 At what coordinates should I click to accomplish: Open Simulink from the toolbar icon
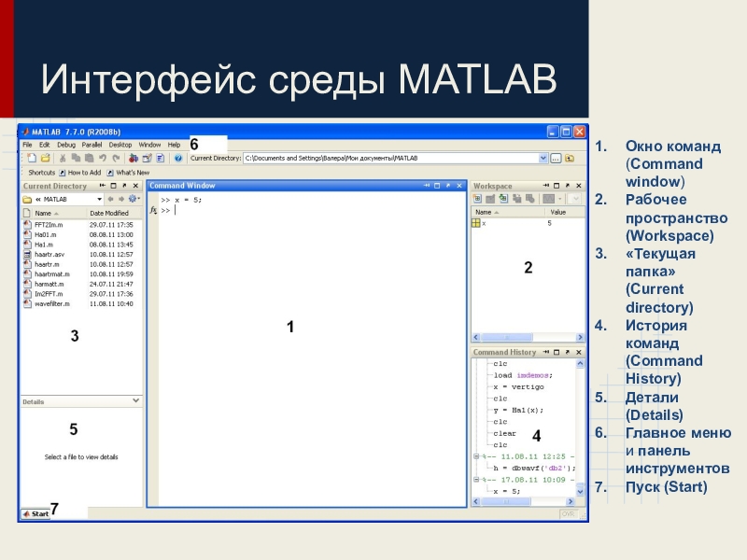point(134,158)
